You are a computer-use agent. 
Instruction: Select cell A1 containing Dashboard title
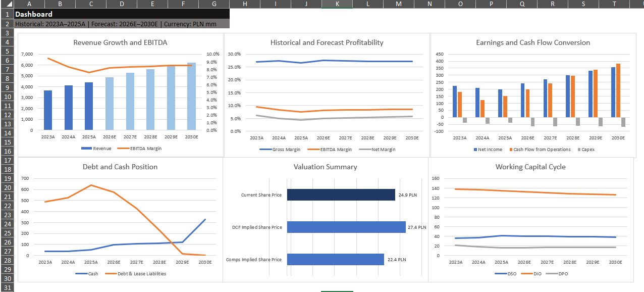pyautogui.click(x=121, y=14)
